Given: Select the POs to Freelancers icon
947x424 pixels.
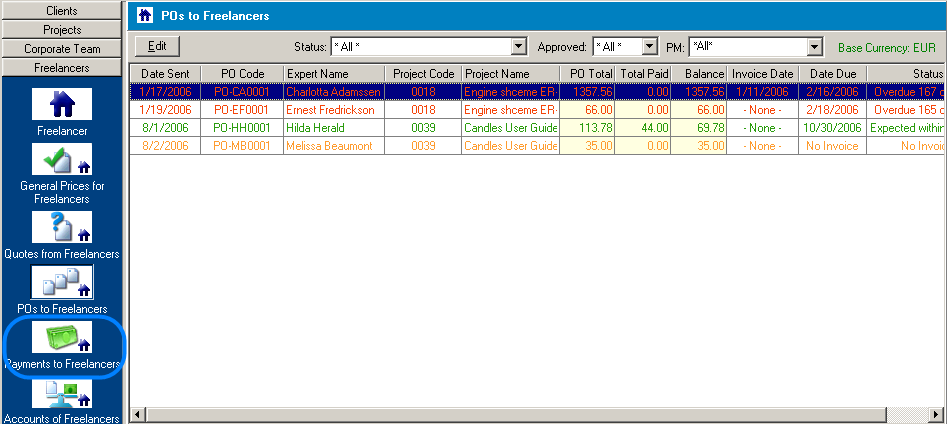Looking at the screenshot, I should [x=62, y=283].
